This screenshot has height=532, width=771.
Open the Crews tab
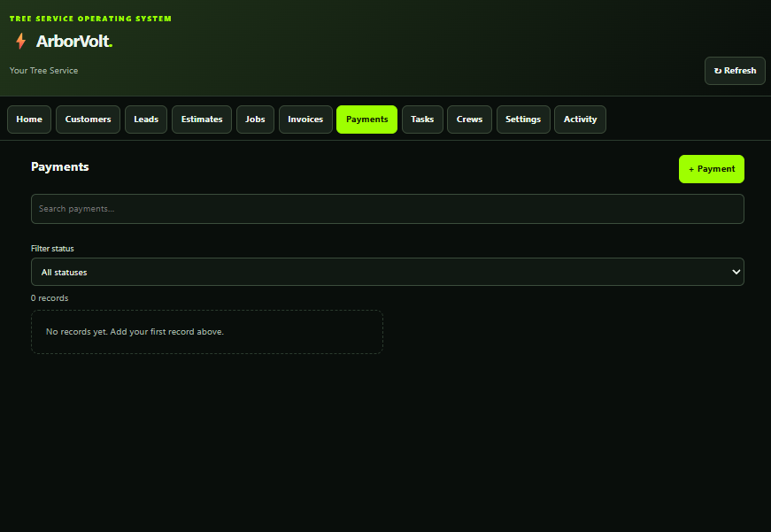tap(469, 120)
